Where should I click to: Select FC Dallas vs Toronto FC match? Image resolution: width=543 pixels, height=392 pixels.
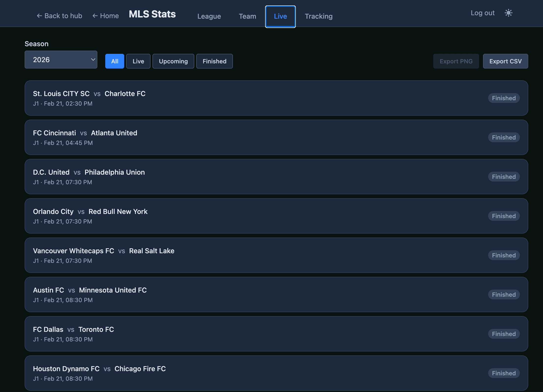(276, 334)
